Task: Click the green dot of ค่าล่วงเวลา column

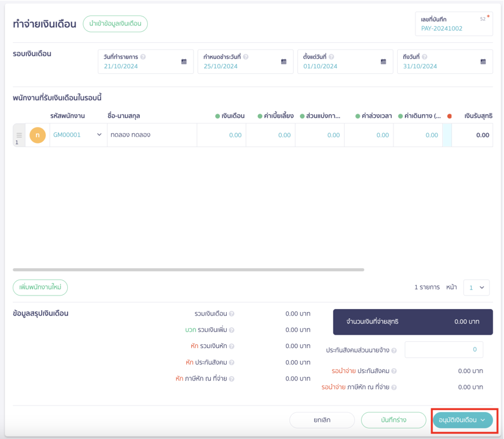Action: [358, 116]
